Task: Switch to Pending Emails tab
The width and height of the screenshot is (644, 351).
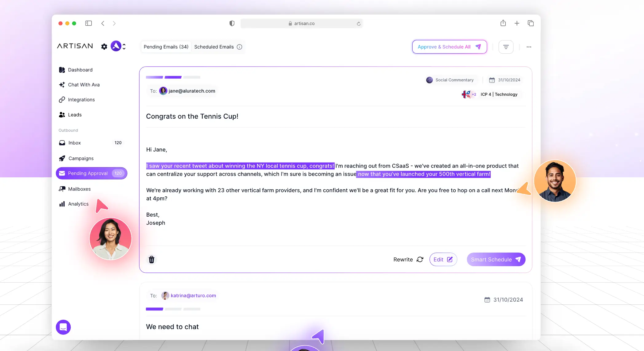Action: 166,47
